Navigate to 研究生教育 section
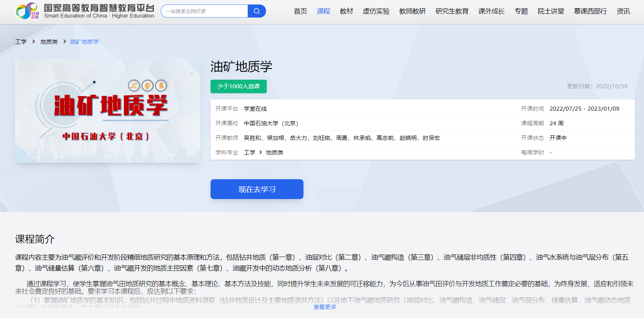The height and width of the screenshot is (318, 644). click(x=452, y=11)
